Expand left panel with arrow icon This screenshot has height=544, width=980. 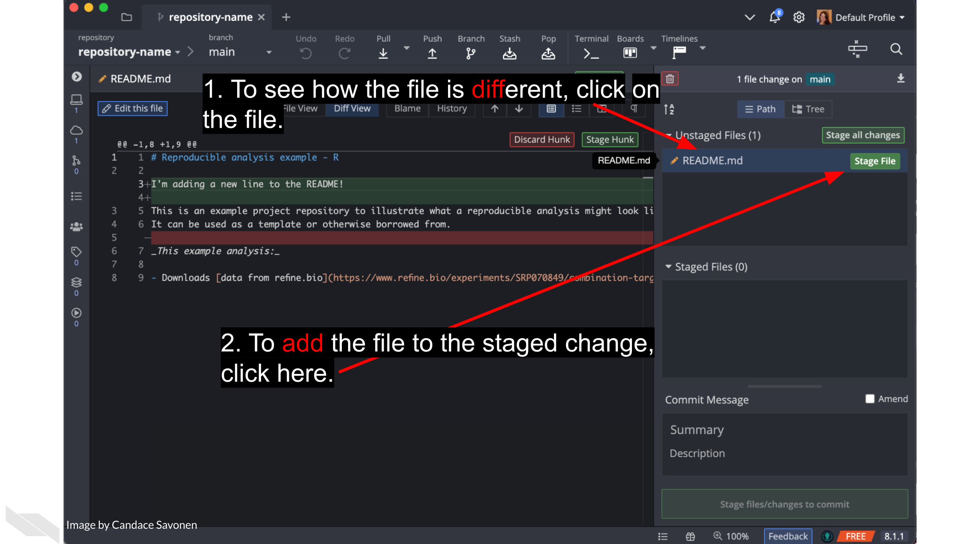pos(76,76)
